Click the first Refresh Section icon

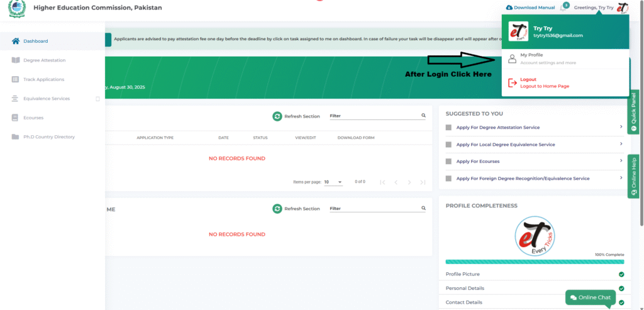[x=277, y=116]
